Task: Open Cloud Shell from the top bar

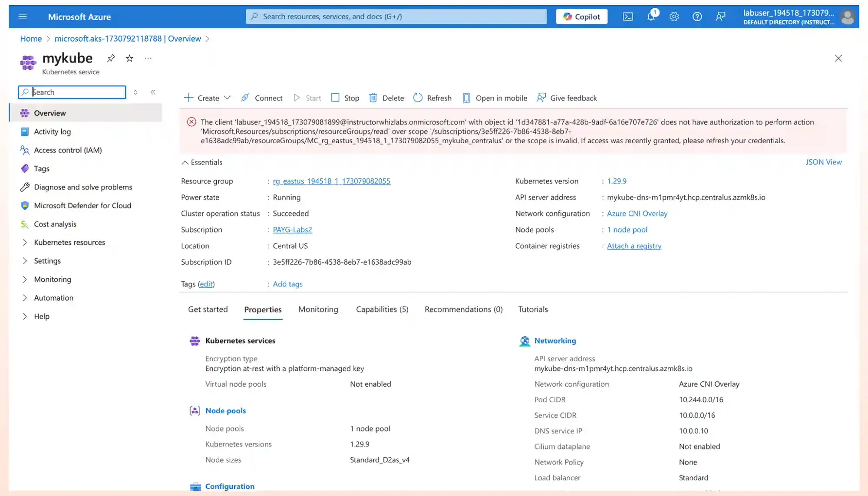Action: [x=627, y=16]
